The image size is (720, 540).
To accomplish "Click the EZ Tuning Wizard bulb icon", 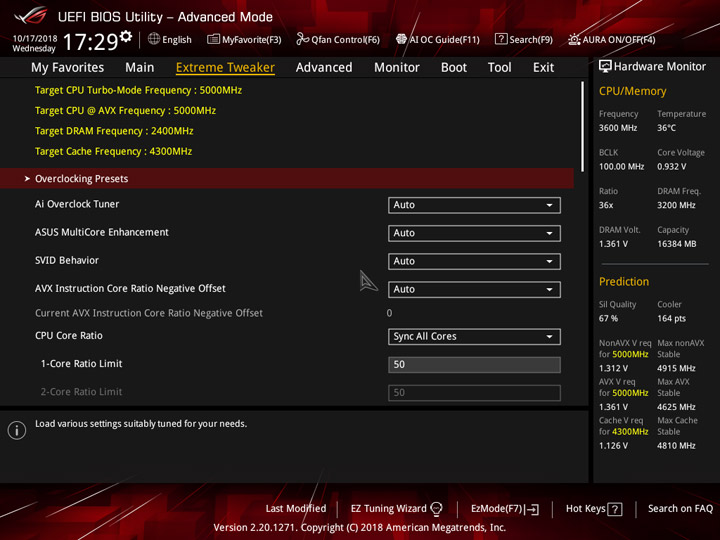I will (436, 508).
